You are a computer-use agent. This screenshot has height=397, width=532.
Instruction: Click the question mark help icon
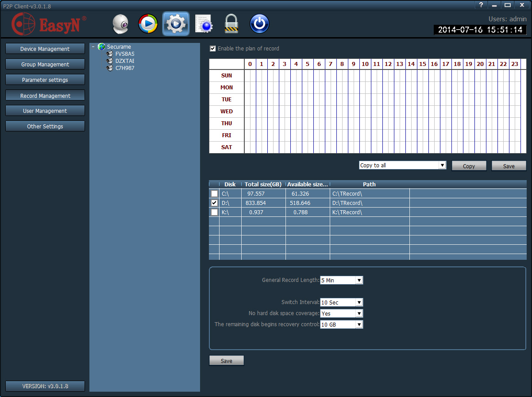tap(481, 5)
